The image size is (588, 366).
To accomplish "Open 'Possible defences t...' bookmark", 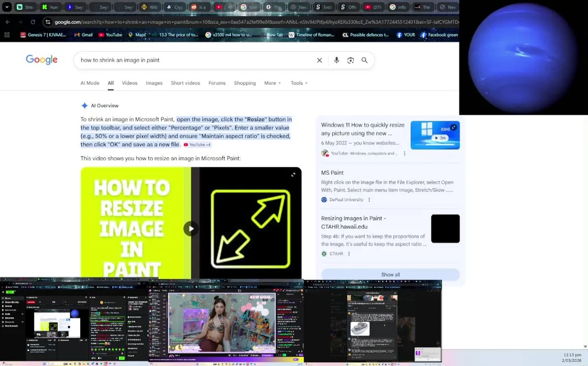I will click(x=365, y=35).
